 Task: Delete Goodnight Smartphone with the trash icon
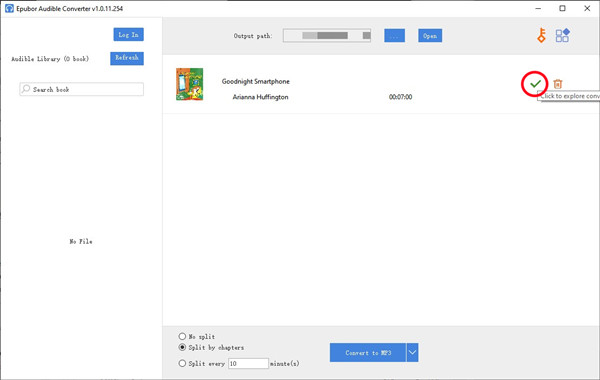pos(558,83)
